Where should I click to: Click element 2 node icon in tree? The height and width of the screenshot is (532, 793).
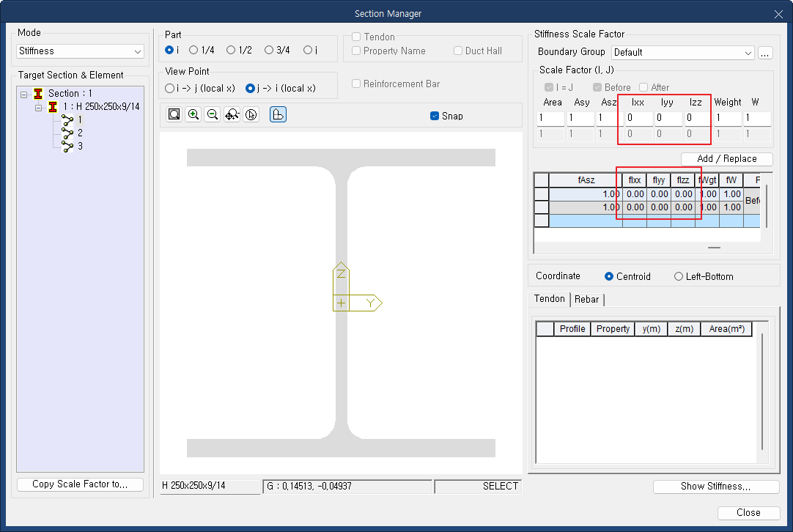click(x=67, y=133)
